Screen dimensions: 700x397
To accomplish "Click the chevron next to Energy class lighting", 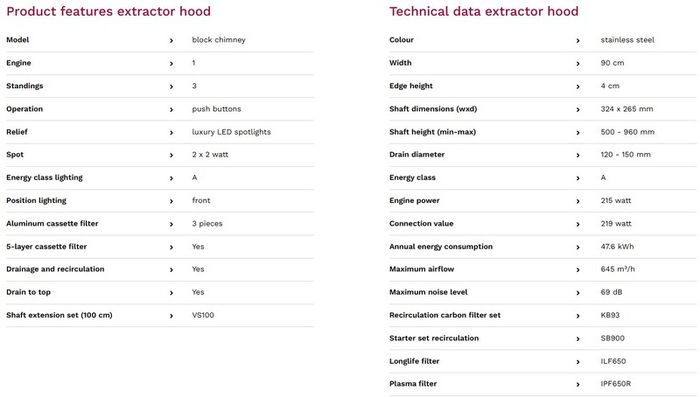I will [x=171, y=179].
